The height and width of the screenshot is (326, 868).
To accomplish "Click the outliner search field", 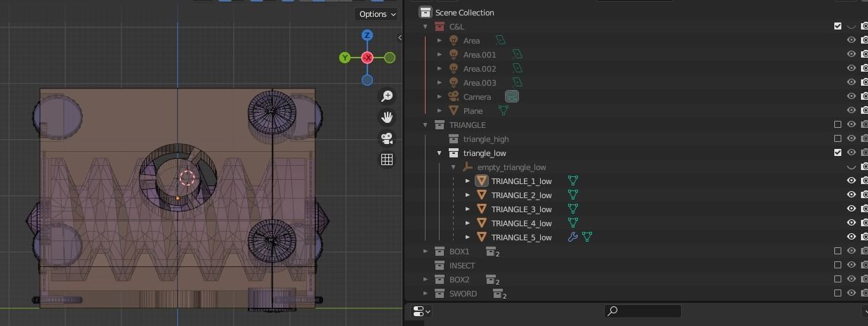I will [x=643, y=311].
